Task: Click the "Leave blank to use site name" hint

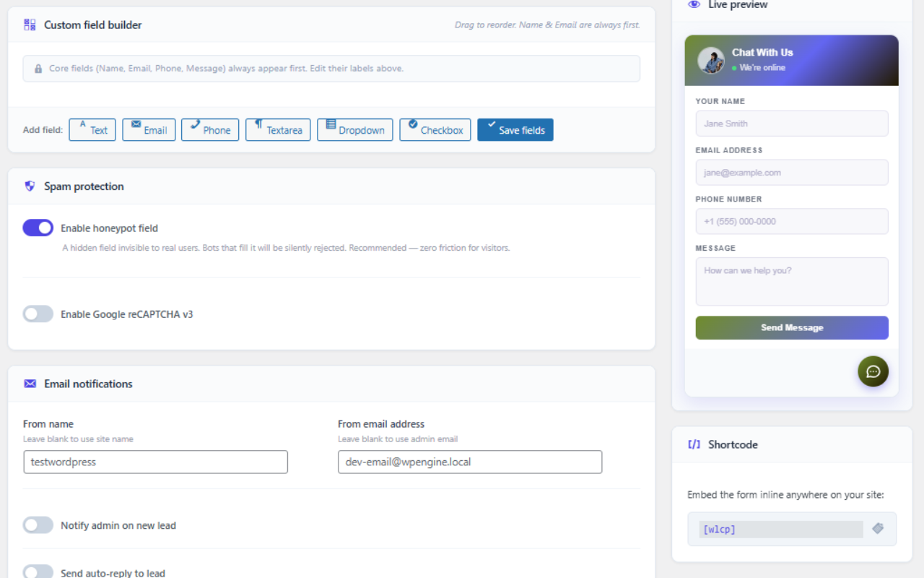Action: pos(78,439)
